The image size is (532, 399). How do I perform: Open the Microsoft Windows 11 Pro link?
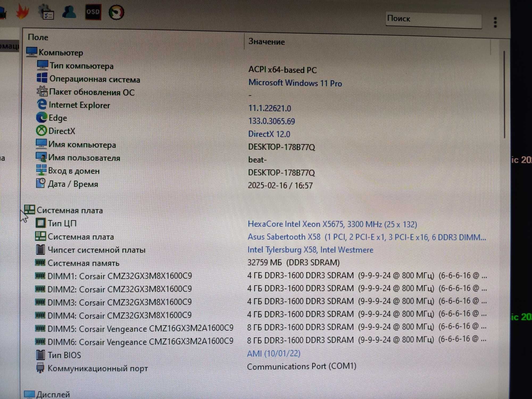[295, 83]
